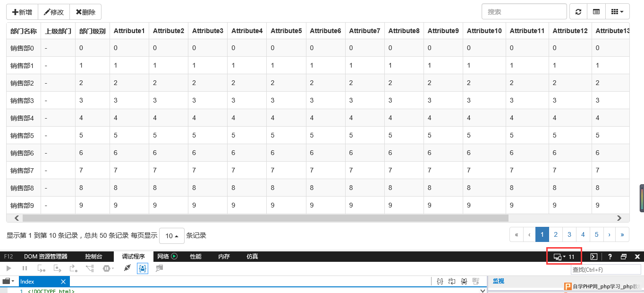This screenshot has width=644, height=293.
Task: Select the 销售部0 row cell
Action: [24, 48]
